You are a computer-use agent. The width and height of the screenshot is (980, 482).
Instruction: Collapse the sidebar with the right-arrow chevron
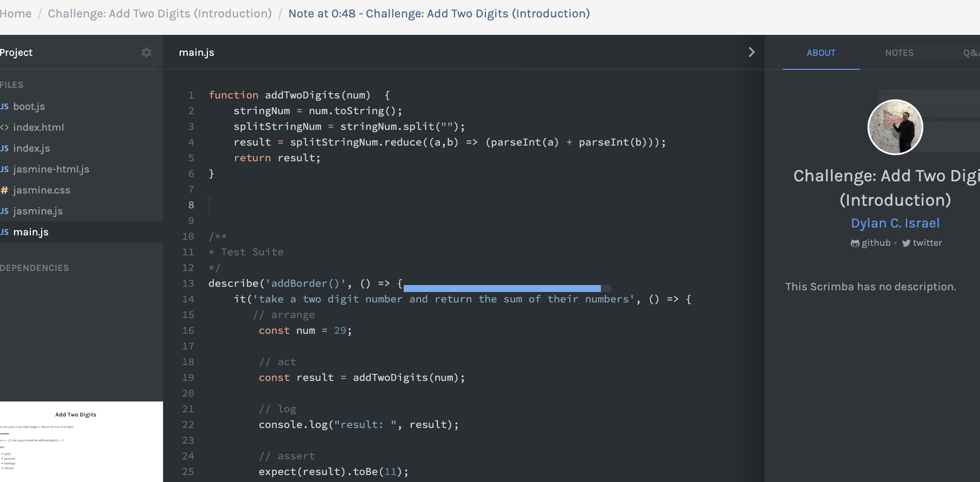coord(751,52)
